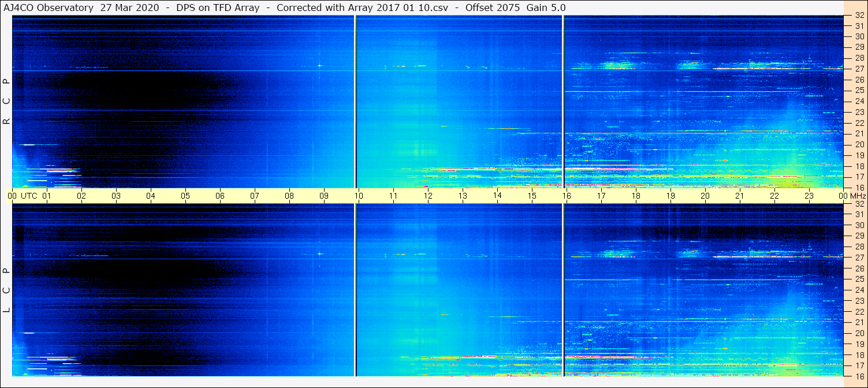Select the 12 hour label on the UTC axis
868x388 pixels.
(428, 196)
